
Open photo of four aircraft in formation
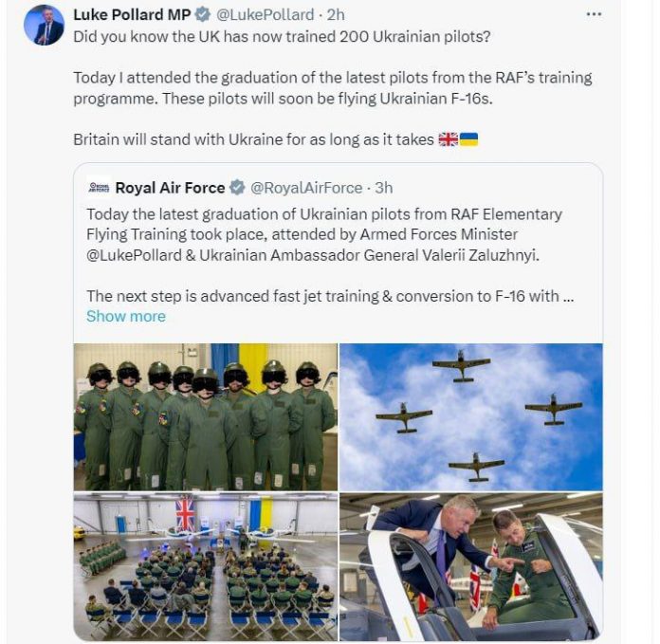(470, 416)
